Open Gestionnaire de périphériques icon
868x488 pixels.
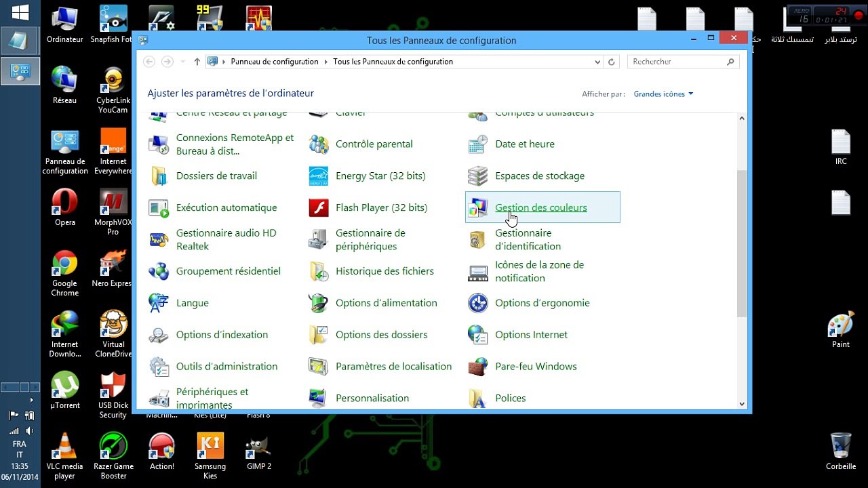coord(319,239)
